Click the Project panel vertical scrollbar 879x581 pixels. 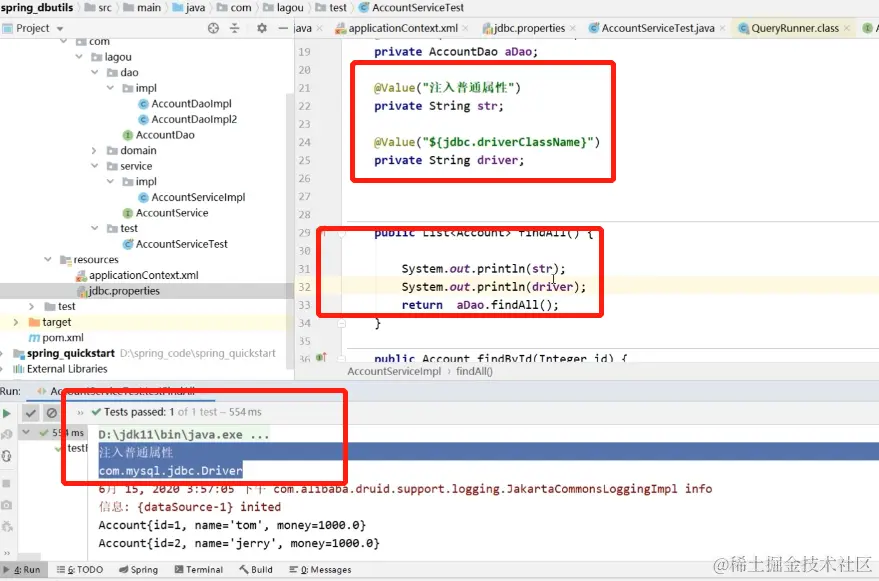pyautogui.click(x=290, y=230)
